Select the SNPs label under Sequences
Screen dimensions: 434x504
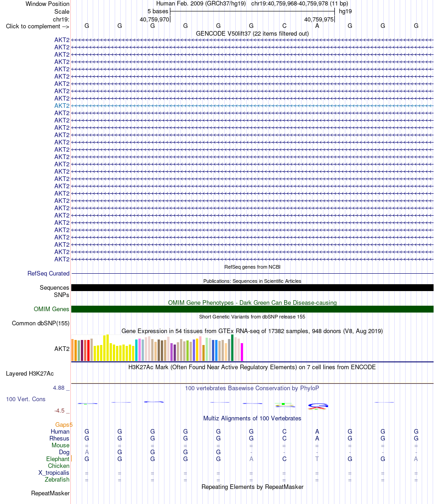click(x=61, y=295)
